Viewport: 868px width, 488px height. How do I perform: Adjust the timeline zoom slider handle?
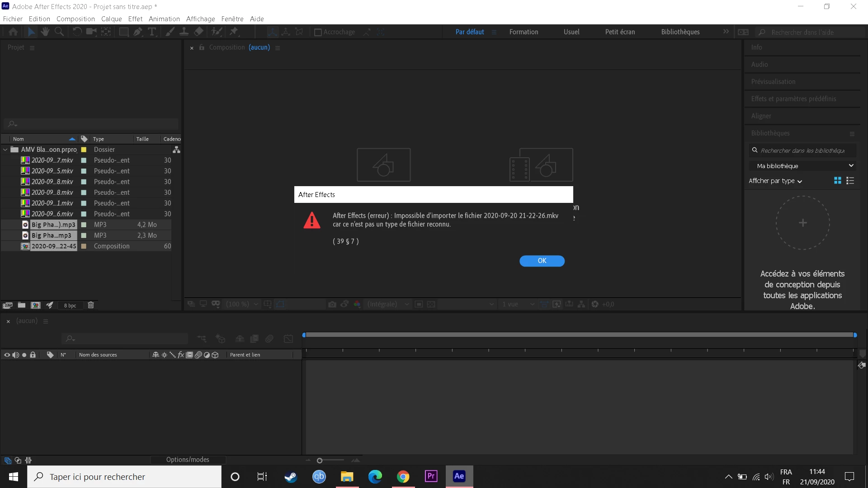(x=320, y=460)
